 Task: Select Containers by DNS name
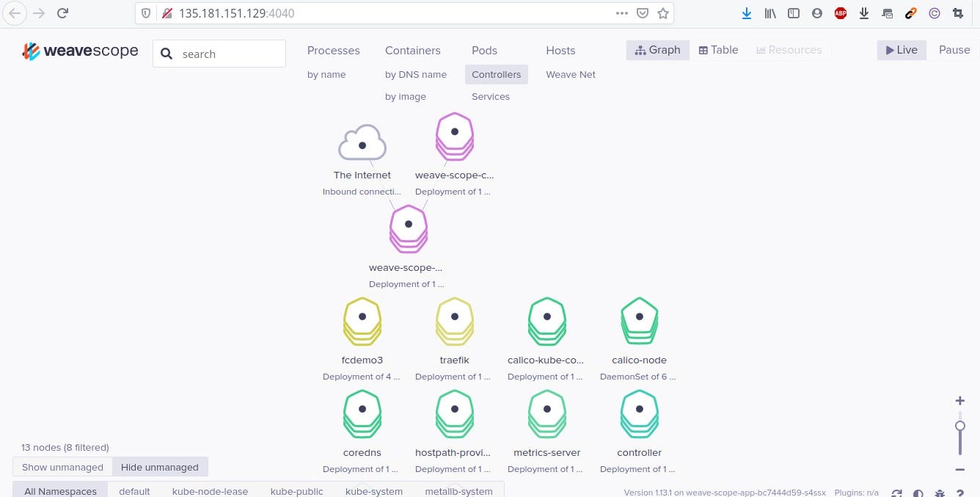(416, 74)
